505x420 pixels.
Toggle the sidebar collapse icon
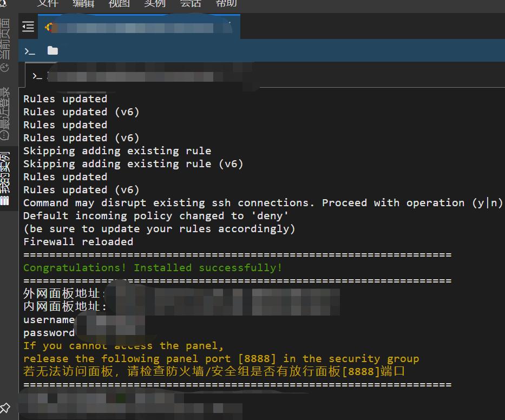(x=28, y=27)
